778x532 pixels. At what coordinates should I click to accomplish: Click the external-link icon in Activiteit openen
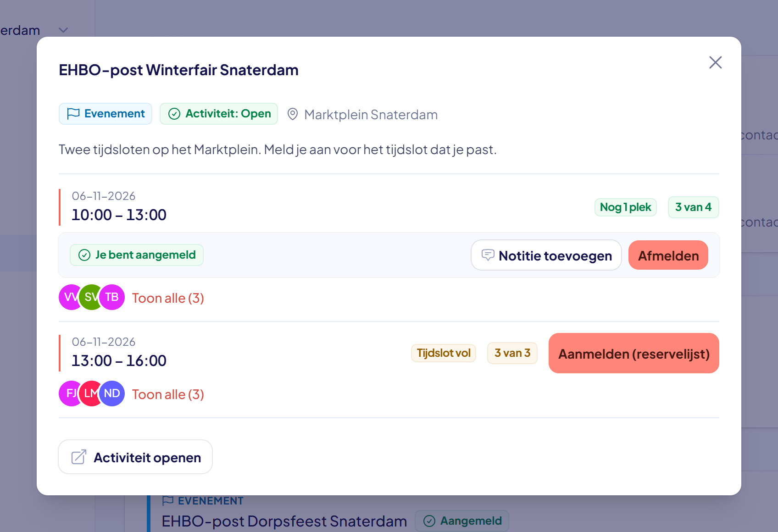pos(79,457)
